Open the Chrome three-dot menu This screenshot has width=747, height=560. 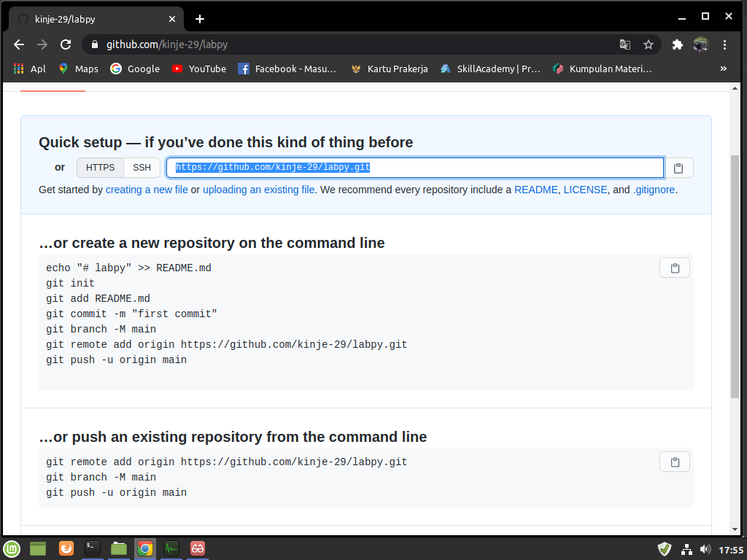click(x=724, y=44)
